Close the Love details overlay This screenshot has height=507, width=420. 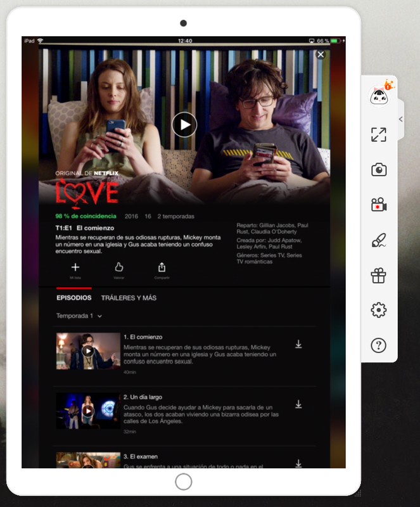[321, 55]
